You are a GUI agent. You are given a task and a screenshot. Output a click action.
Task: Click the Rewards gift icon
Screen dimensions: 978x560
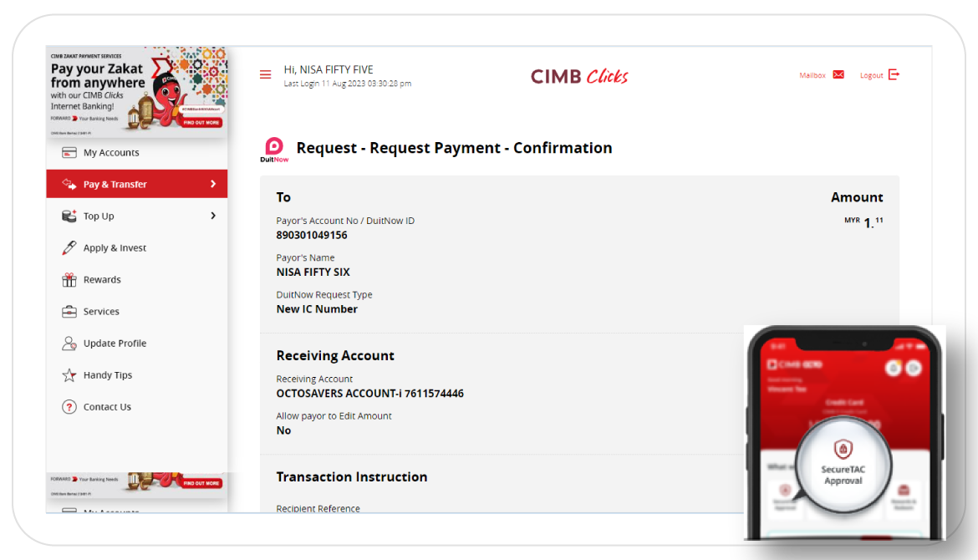point(69,280)
